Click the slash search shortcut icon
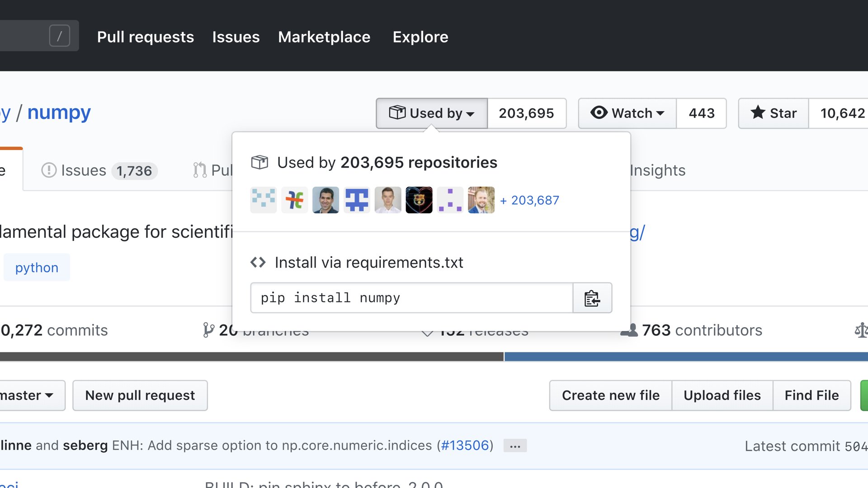Viewport: 868px width, 488px height. [60, 36]
